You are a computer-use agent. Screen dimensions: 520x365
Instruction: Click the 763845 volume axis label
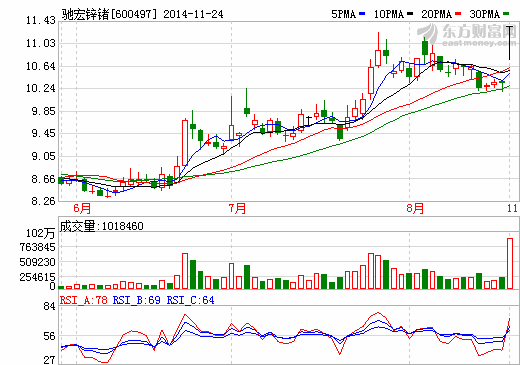click(37, 248)
